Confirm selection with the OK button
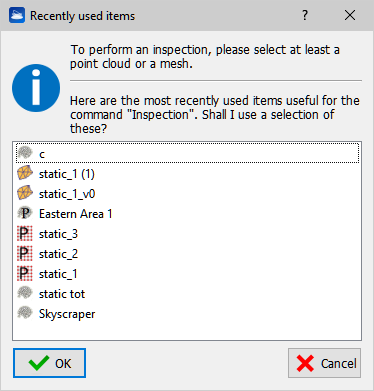 [49, 363]
